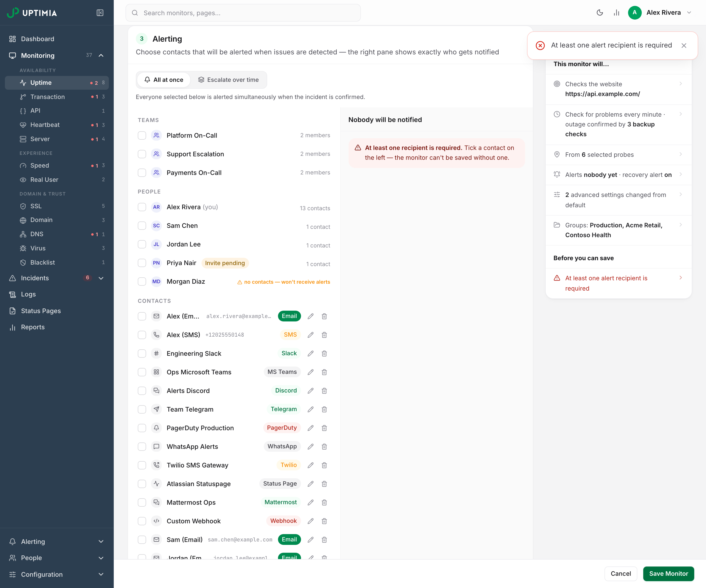
Task: Edit the Alerts Discord contact
Action: point(311,391)
